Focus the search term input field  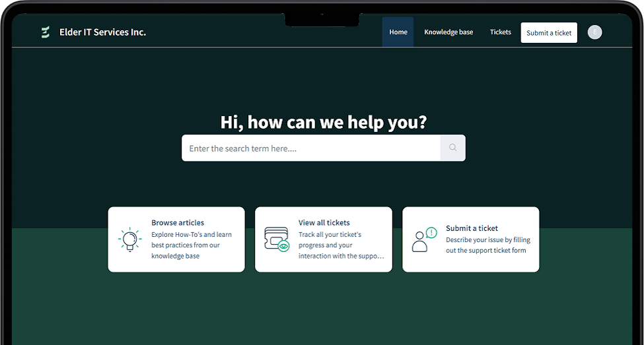[x=311, y=148]
